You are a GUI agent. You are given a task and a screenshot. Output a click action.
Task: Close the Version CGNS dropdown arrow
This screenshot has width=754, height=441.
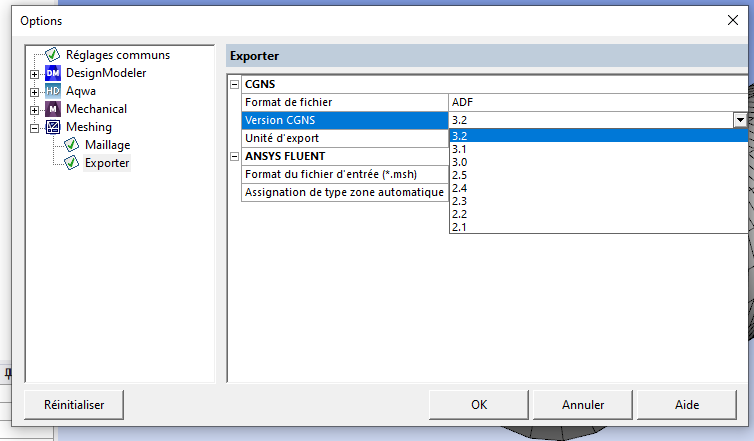740,120
